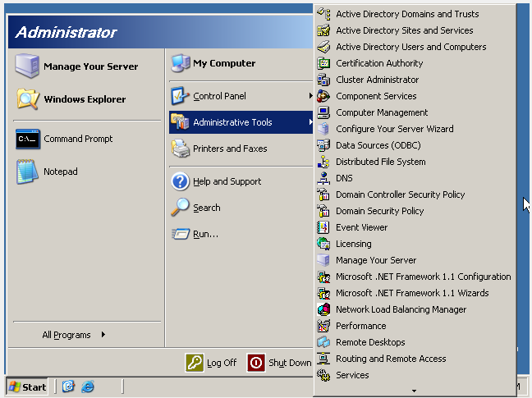Click the Remote Desktops icon
The width and height of the screenshot is (532, 398).
tap(323, 342)
